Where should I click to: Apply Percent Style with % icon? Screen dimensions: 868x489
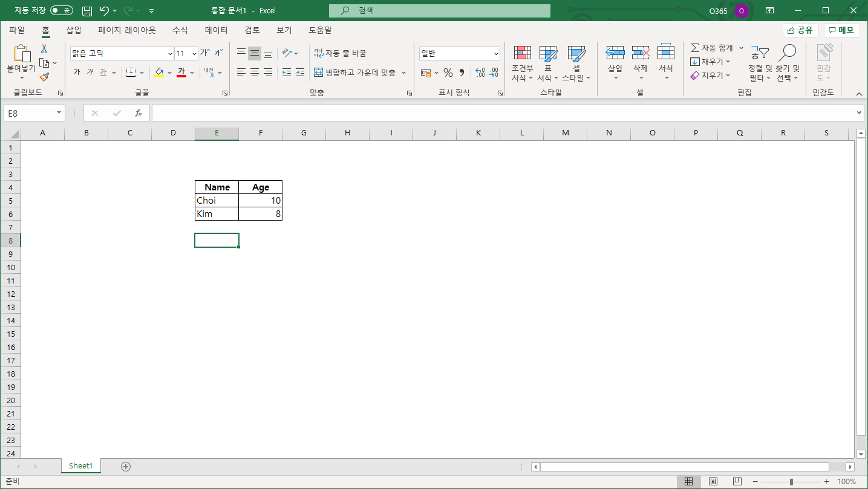coord(448,73)
